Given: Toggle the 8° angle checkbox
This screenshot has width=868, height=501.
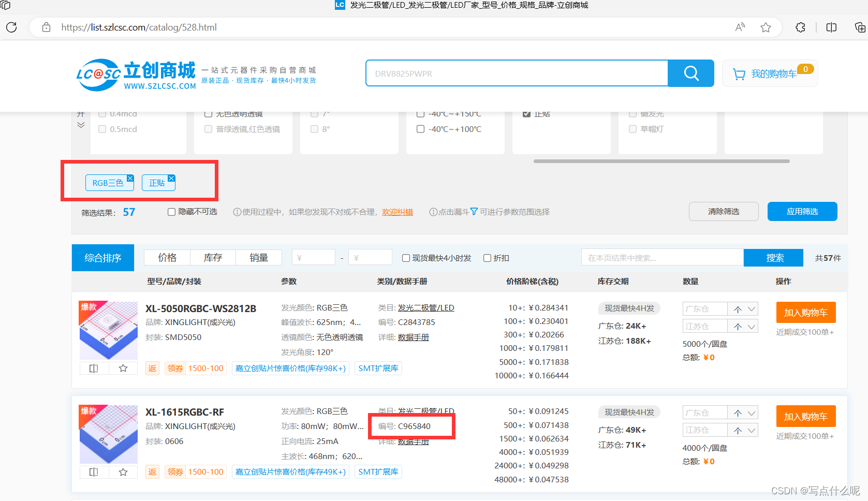Looking at the screenshot, I should coord(315,129).
